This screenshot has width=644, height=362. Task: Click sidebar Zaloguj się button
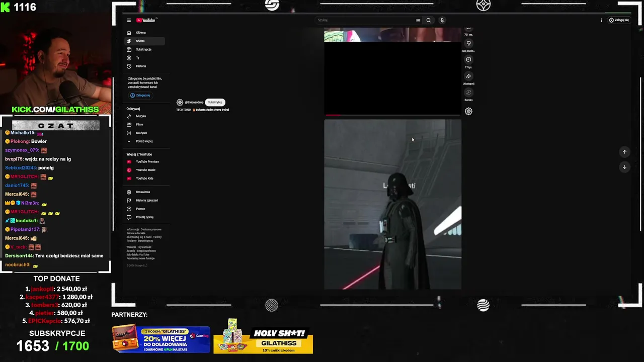[140, 95]
